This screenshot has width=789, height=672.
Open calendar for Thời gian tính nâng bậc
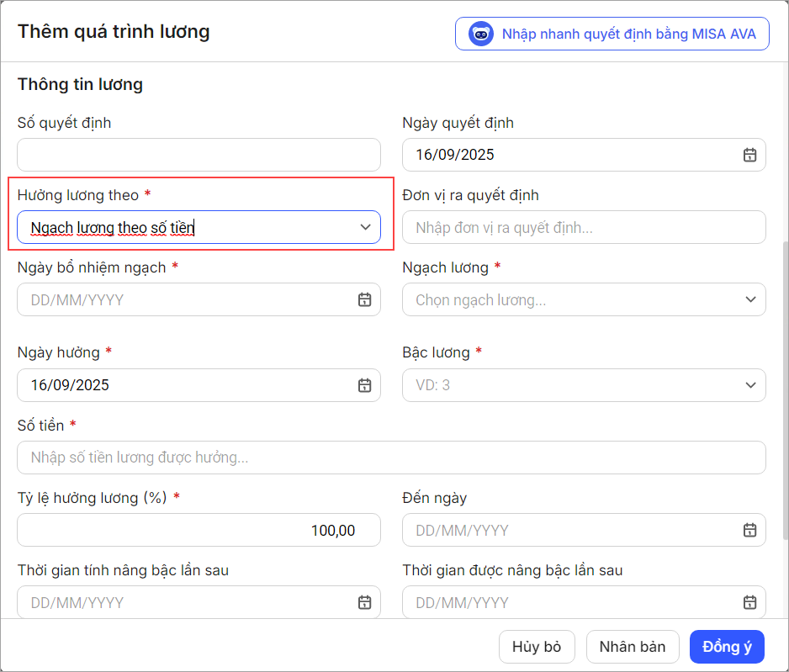364,602
